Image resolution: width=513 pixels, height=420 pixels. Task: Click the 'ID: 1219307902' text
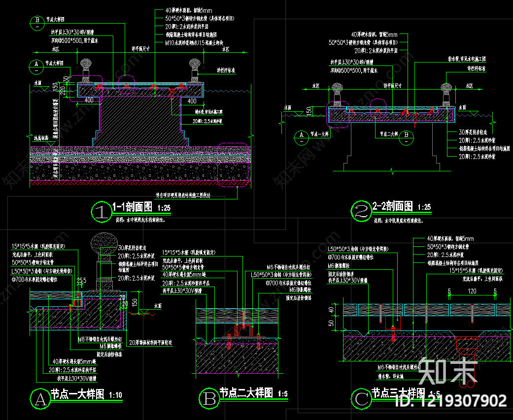(x=451, y=401)
